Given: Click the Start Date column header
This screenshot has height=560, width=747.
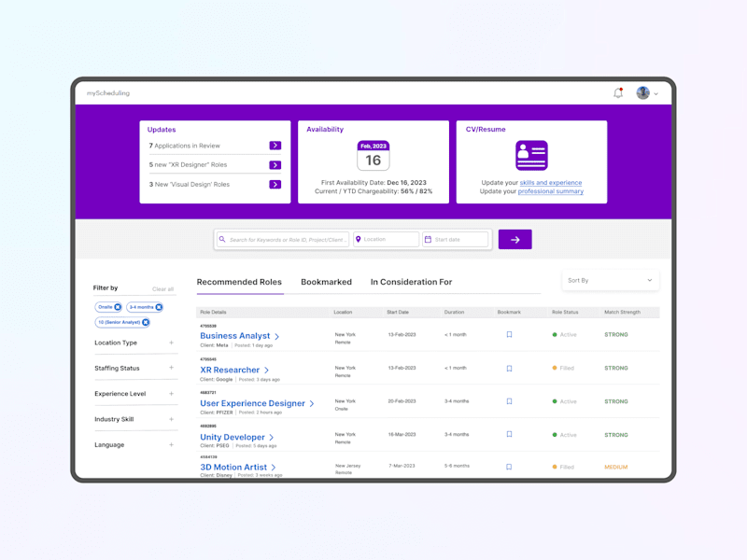Looking at the screenshot, I should 398,313.
